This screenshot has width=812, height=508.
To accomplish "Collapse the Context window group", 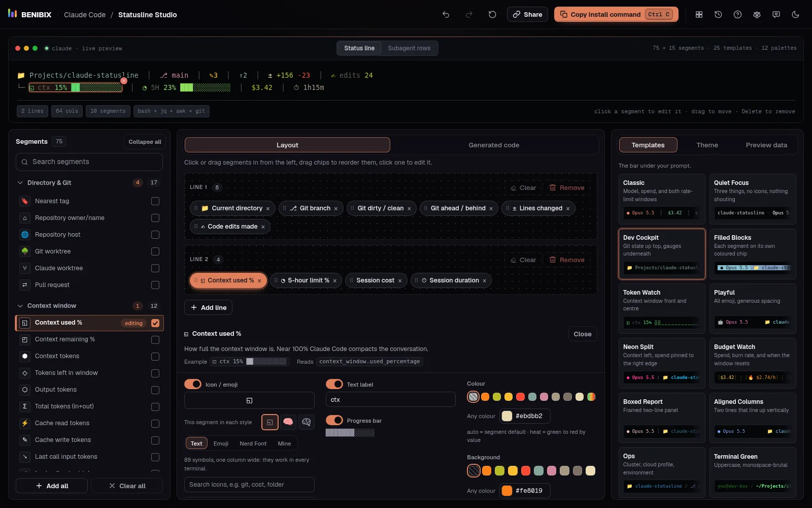I will click(20, 306).
